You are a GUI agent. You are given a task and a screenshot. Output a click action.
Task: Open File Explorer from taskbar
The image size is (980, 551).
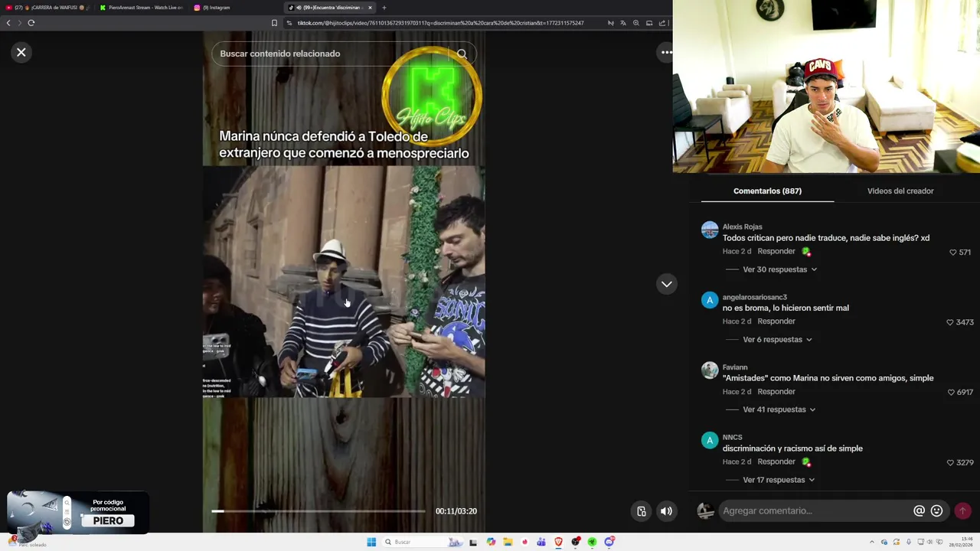point(508,542)
